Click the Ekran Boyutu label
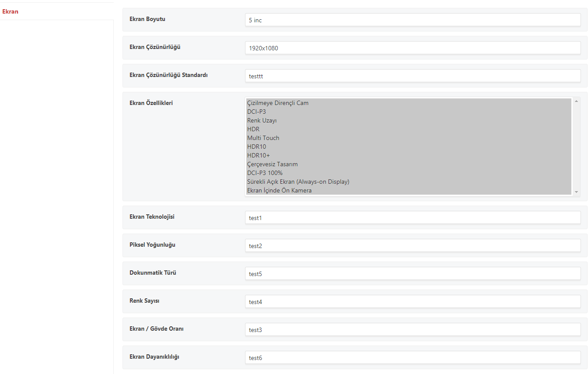The width and height of the screenshot is (588, 374). click(147, 19)
